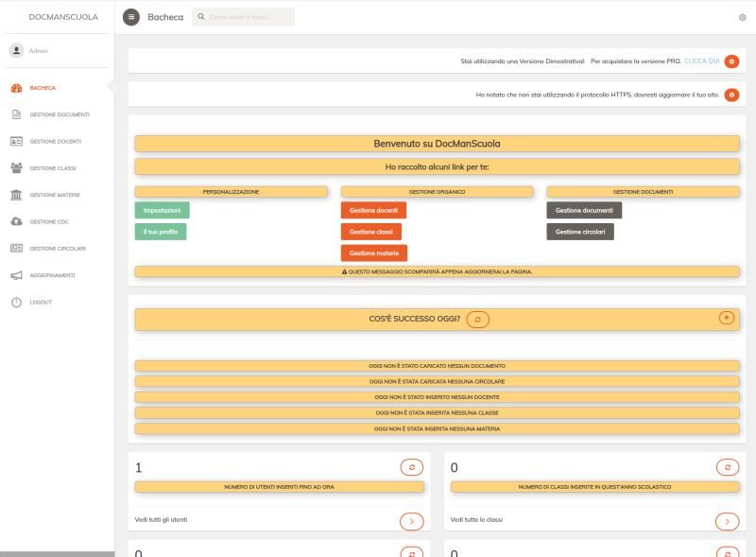Refresh the Cos'è successo oggi section

pyautogui.click(x=477, y=320)
